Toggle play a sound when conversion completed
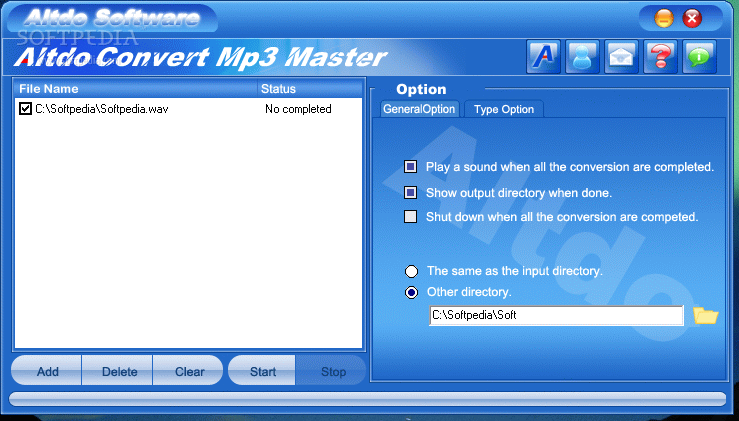The width and height of the screenshot is (739, 421). click(411, 166)
